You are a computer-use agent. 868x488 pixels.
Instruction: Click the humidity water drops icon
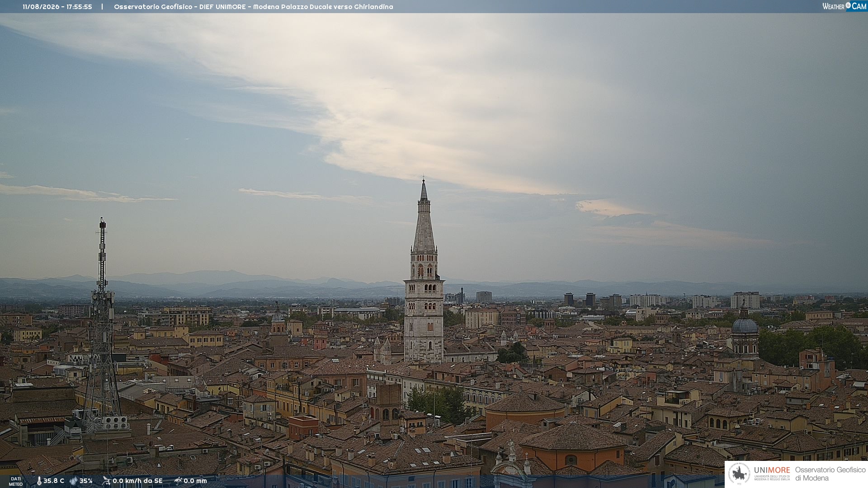[74, 481]
